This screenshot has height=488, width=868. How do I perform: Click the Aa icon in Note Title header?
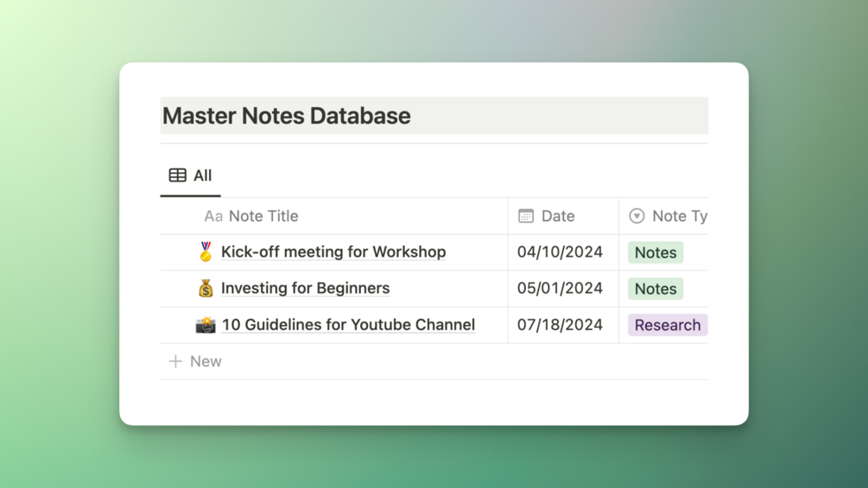(212, 216)
